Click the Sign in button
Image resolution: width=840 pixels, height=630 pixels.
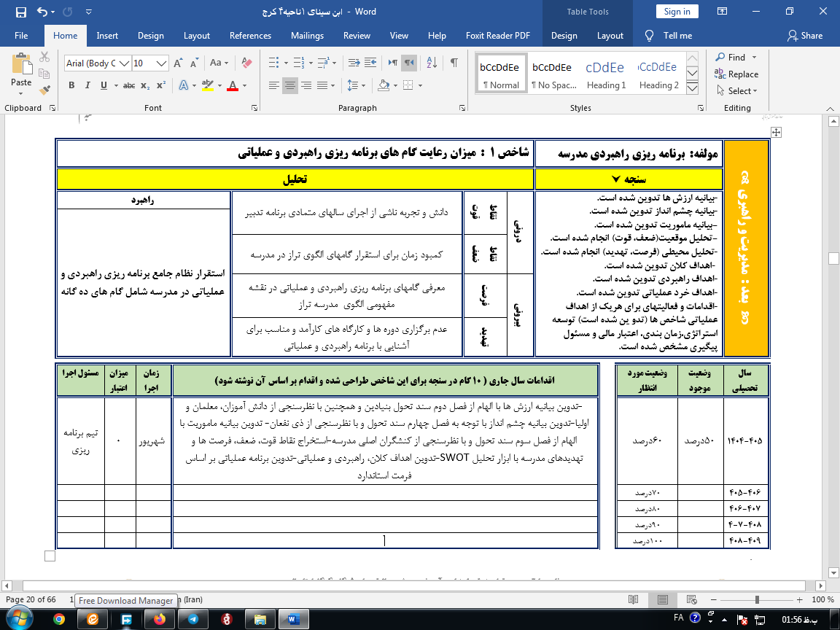tap(677, 12)
